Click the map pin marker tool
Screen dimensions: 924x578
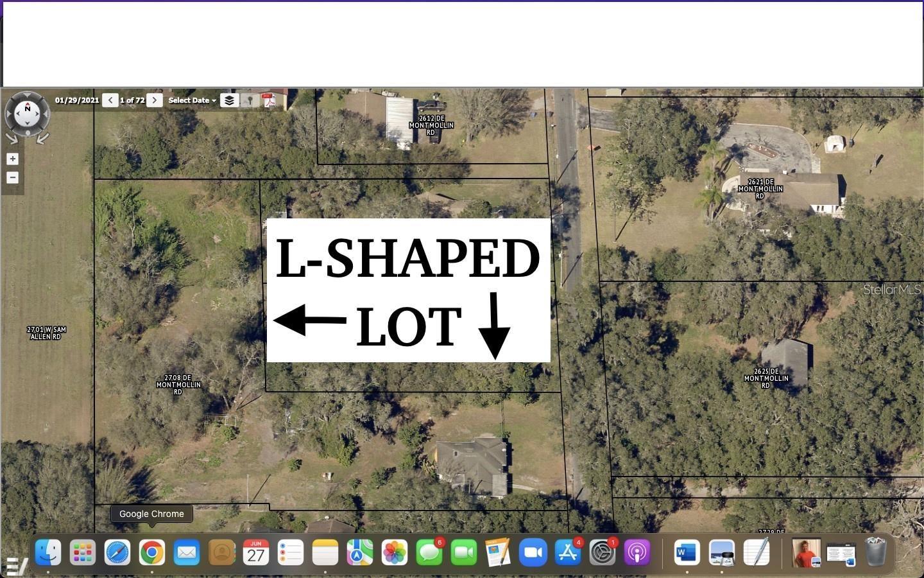click(x=250, y=100)
